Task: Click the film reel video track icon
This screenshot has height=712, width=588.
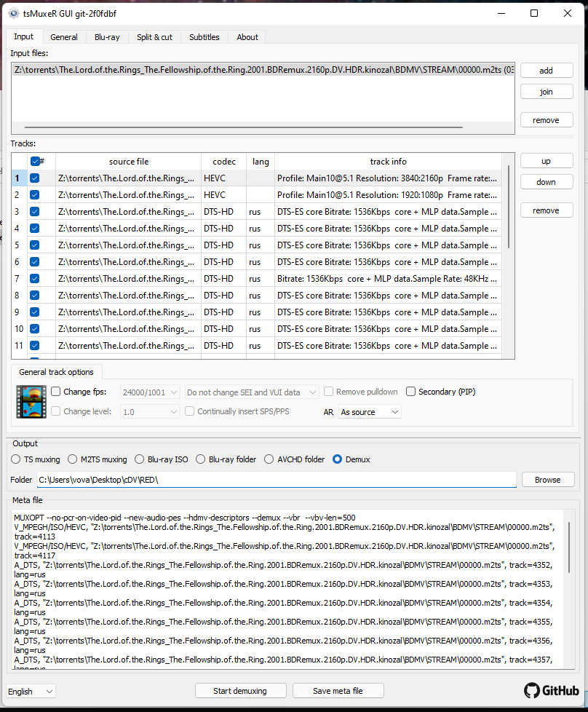Action: click(31, 401)
